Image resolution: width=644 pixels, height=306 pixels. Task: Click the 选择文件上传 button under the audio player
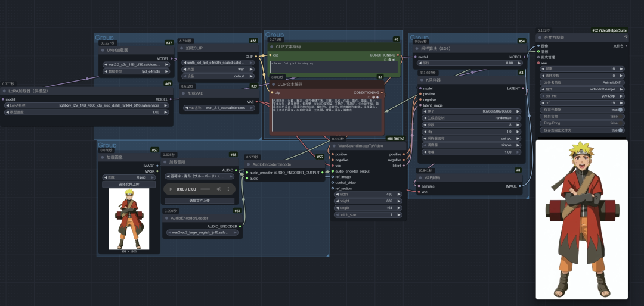(x=200, y=201)
